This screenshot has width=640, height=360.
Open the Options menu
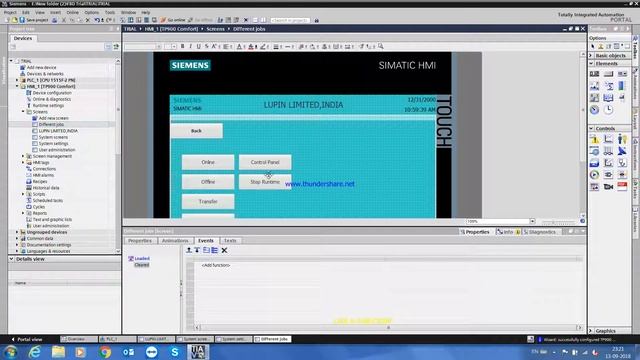pyautogui.click(x=91, y=13)
